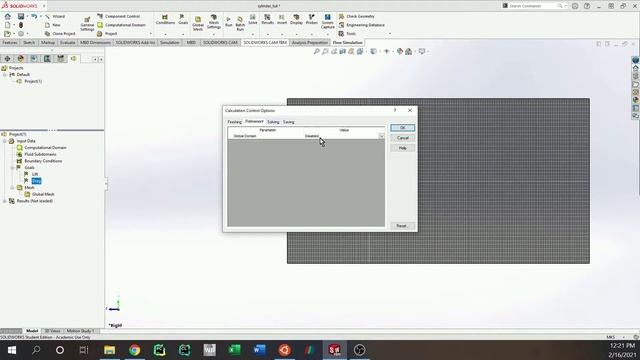This screenshot has height=360, width=640.
Task: Open the Flow Simulation Wizard
Action: 55,16
